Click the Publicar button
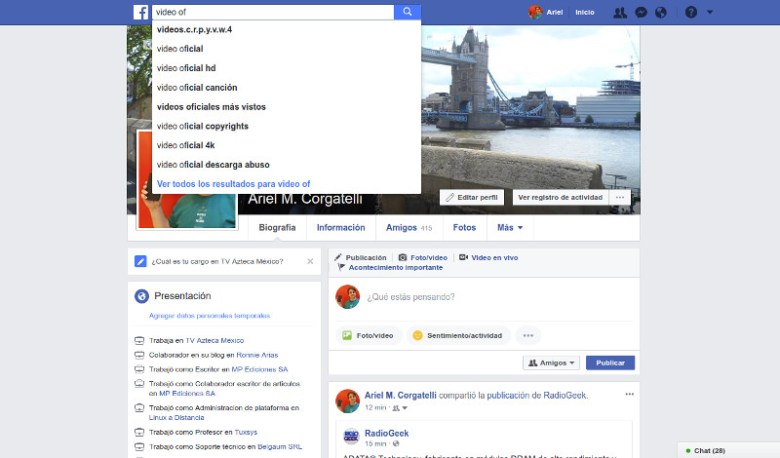780x458 pixels. tap(610, 363)
